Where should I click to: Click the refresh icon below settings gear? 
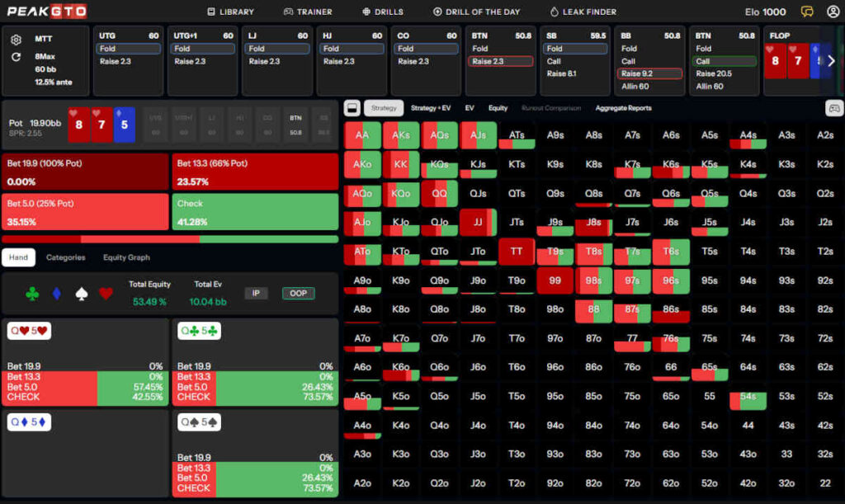17,57
